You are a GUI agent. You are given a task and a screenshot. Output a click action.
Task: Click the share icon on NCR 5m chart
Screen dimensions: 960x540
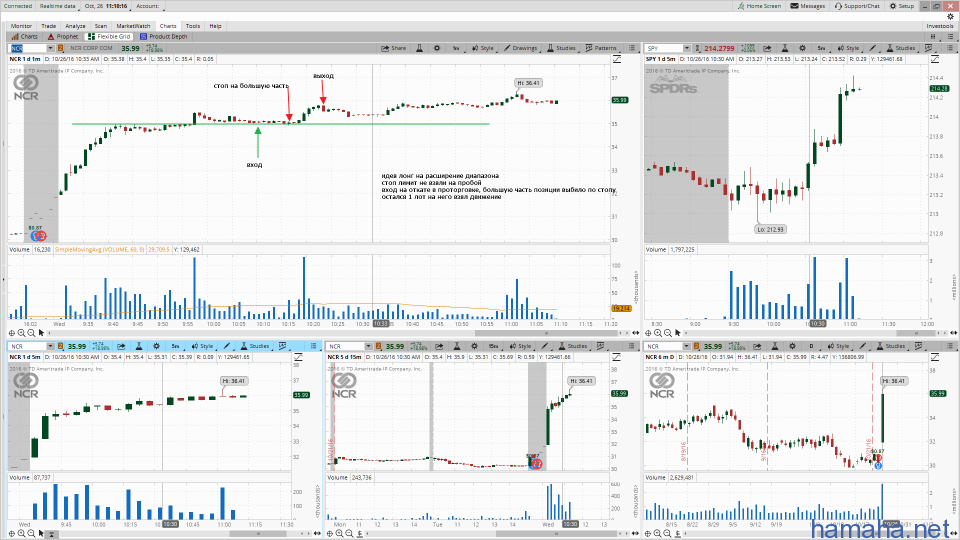[x=121, y=346]
